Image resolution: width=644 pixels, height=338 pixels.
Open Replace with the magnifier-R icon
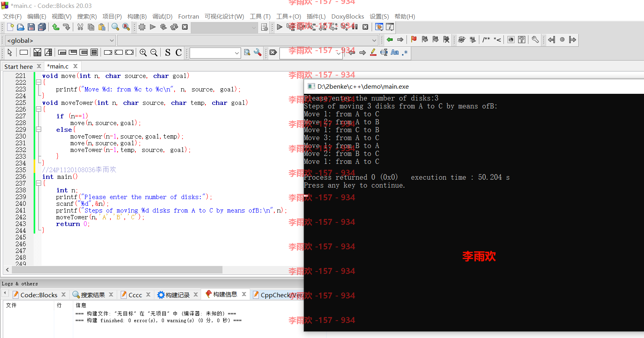pyautogui.click(x=126, y=27)
